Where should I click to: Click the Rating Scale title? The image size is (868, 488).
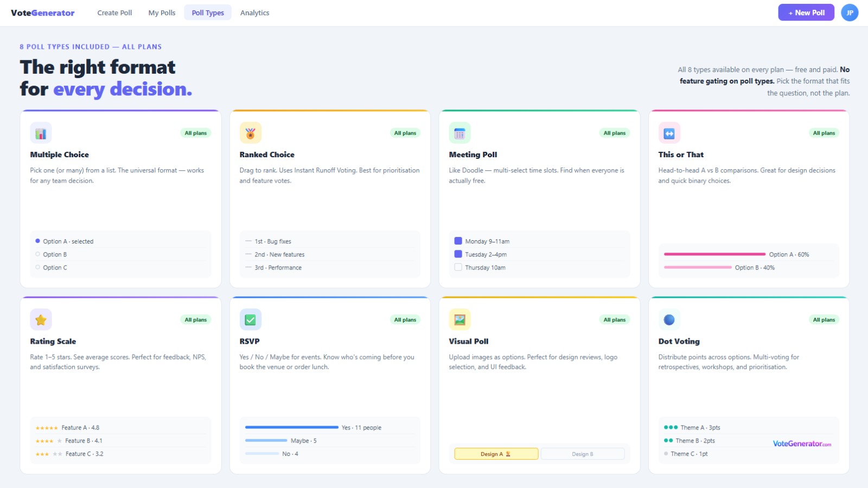point(53,341)
